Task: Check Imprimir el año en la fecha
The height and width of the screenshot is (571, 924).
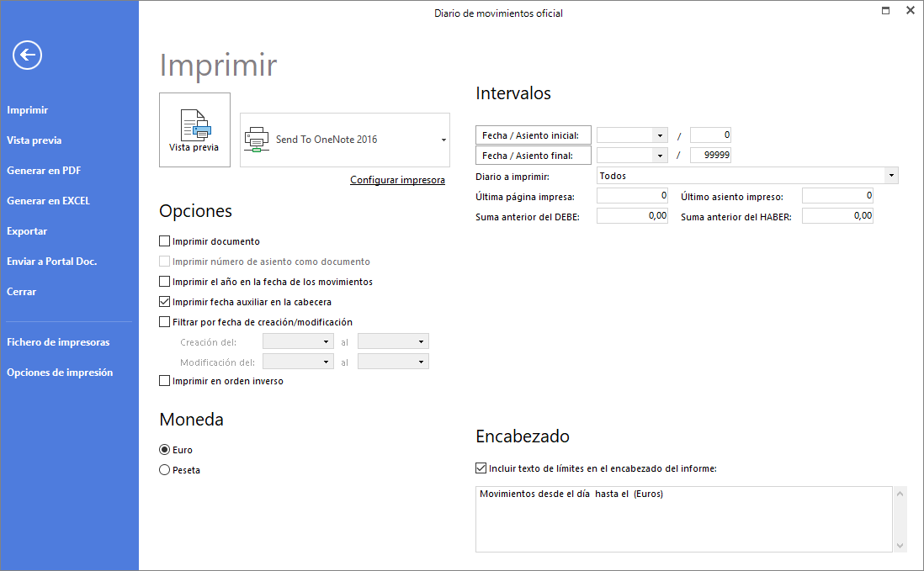Action: [164, 282]
